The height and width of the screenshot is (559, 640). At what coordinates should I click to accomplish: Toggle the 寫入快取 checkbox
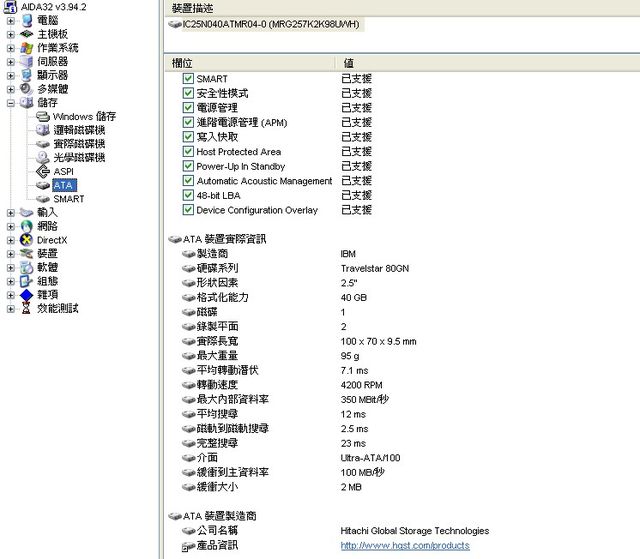tap(188, 137)
